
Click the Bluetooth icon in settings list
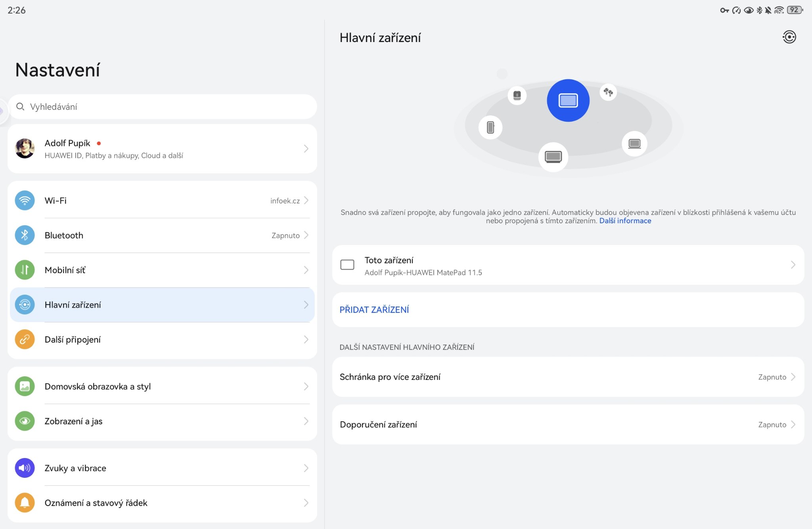tap(25, 235)
